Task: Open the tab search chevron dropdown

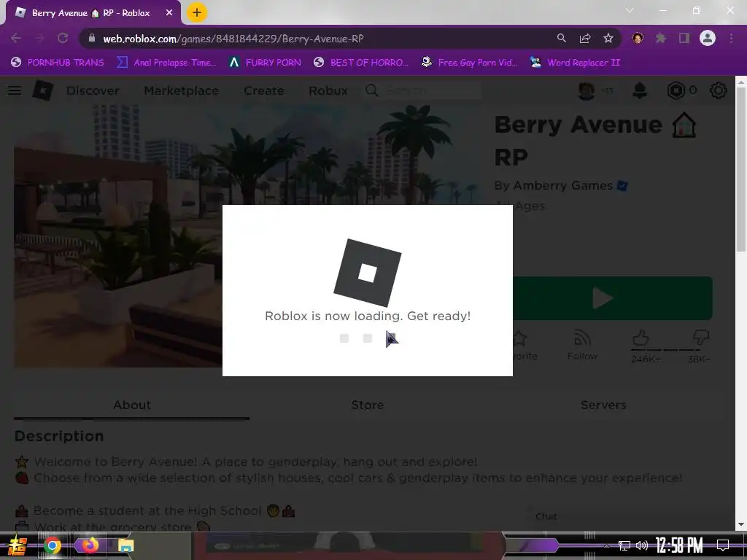Action: coord(630,10)
